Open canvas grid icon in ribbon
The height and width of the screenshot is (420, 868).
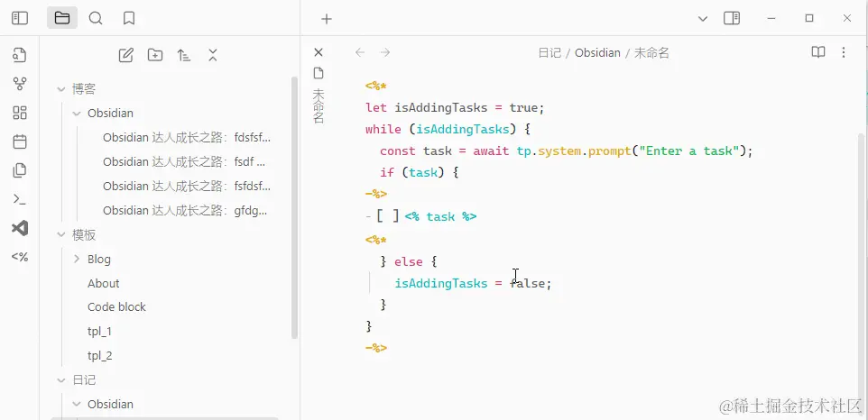20,113
